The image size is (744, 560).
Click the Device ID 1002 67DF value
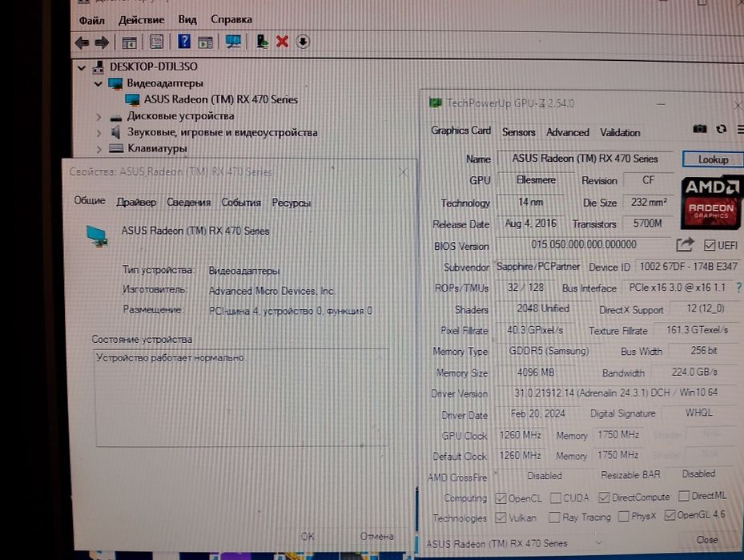[688, 266]
